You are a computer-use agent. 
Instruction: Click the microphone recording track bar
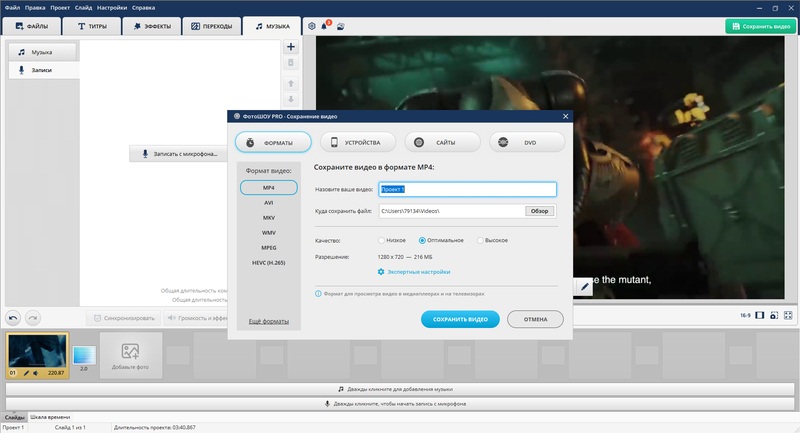400,403
